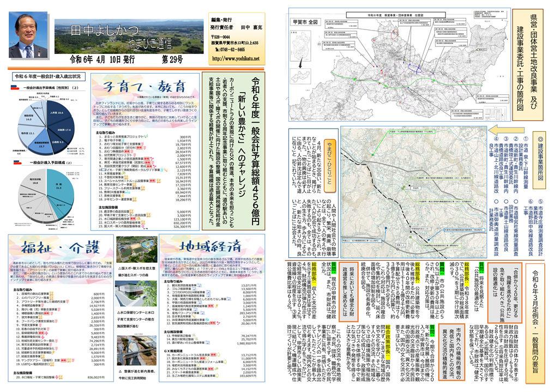Click the caption 整備が進む新内貴橋、今秋に完工供用開始

(x=136, y=375)
